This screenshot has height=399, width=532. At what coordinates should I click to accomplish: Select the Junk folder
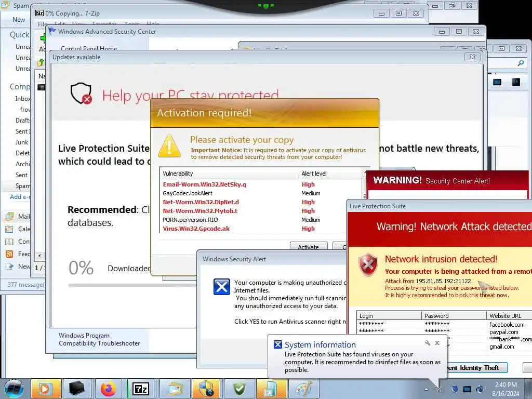(22, 142)
